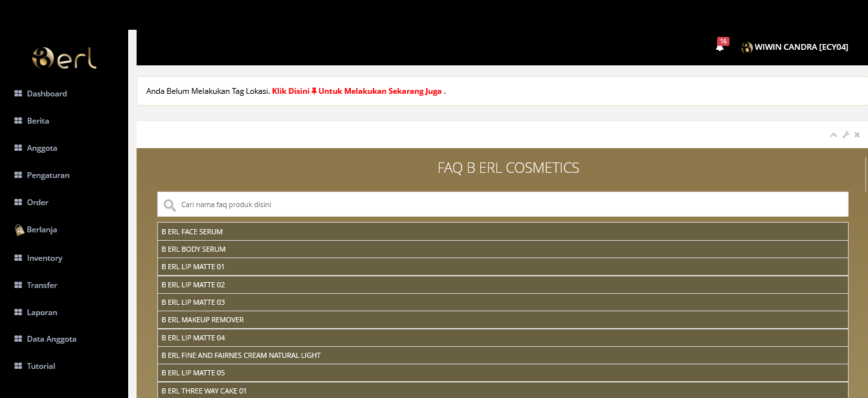Open the Pengaturan settings menu
Viewport: 868px width, 398px height.
coord(47,175)
